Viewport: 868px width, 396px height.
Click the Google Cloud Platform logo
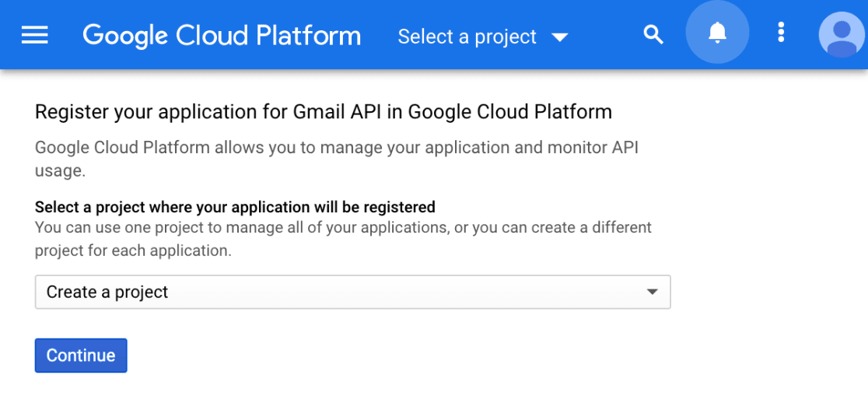(222, 36)
